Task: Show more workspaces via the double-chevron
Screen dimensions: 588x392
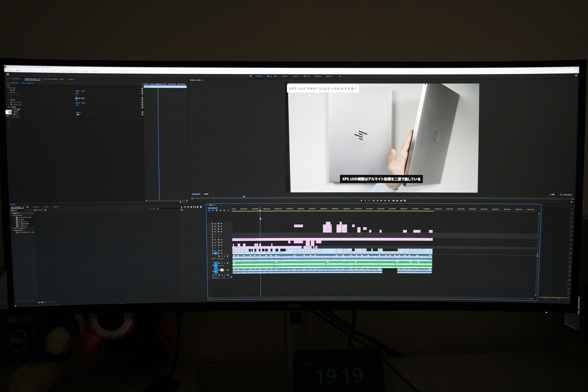Action: tap(339, 76)
